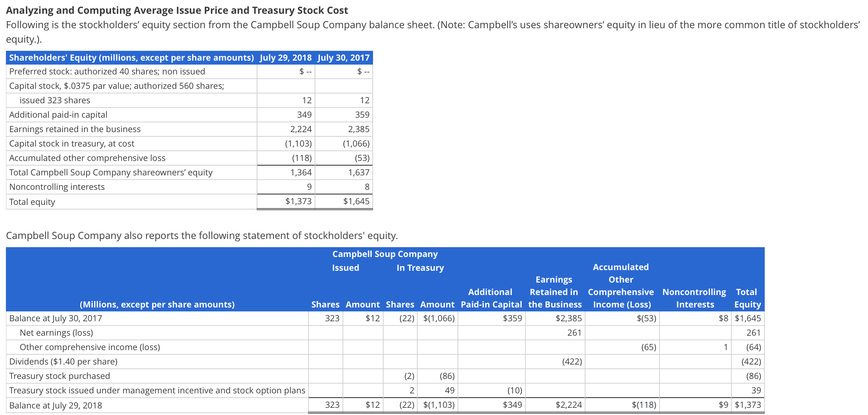Viewport: 868px width, 415px height.
Task: Click the 'Balance at July 29, 2018' row
Action: [56, 405]
